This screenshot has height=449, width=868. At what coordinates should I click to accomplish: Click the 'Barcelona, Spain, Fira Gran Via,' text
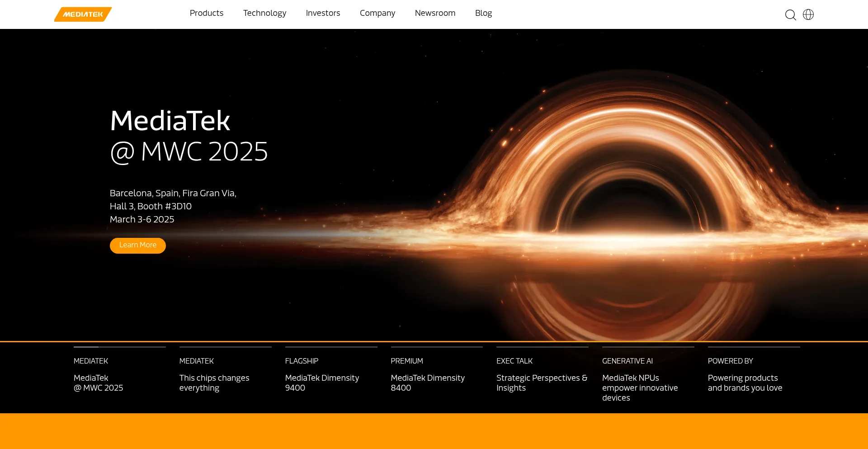(173, 193)
